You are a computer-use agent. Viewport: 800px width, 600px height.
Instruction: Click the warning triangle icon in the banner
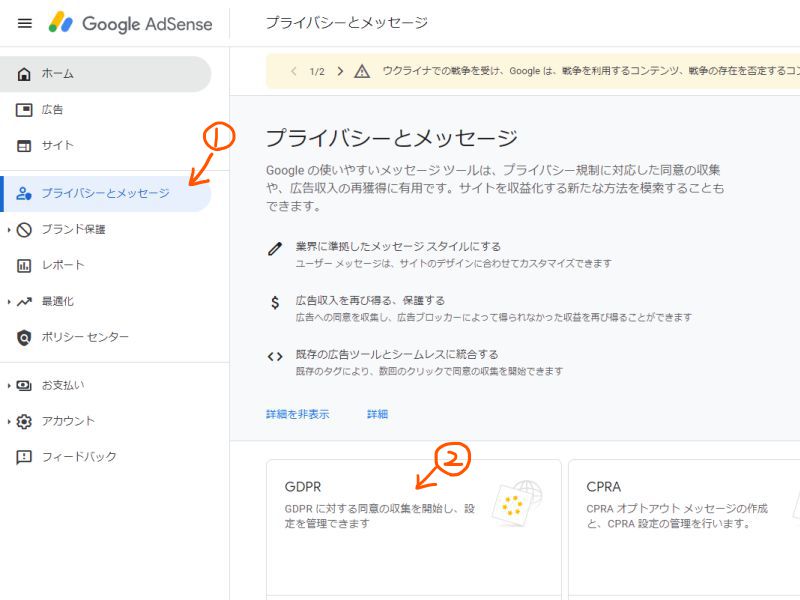[362, 71]
